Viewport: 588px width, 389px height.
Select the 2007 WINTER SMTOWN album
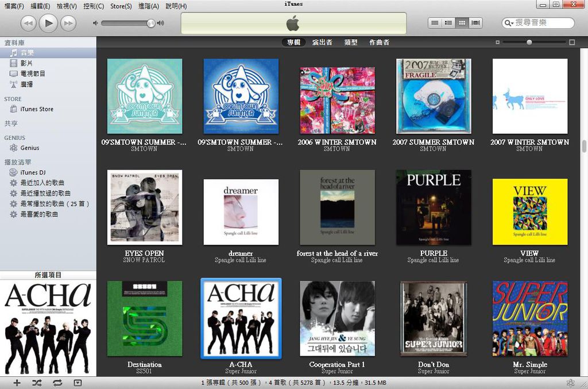click(x=530, y=96)
